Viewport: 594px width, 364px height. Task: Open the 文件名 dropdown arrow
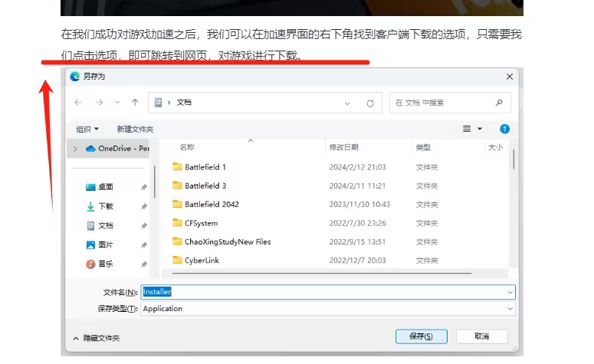pos(510,292)
